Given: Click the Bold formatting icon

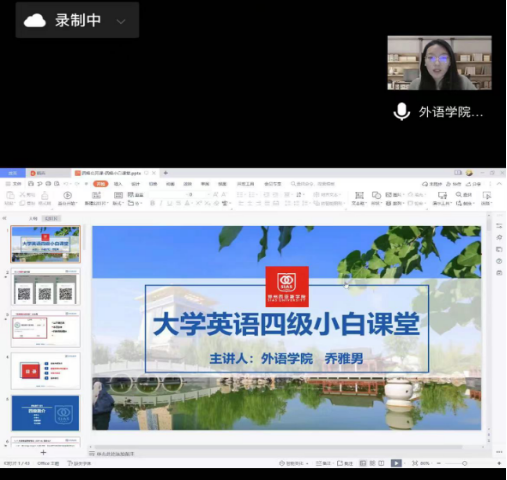Looking at the screenshot, I should (x=153, y=203).
